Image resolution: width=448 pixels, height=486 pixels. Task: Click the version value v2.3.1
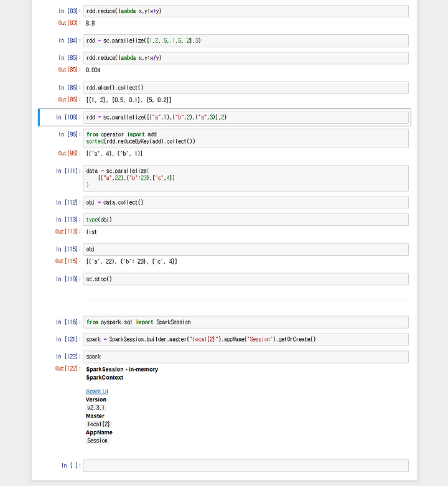coord(96,408)
